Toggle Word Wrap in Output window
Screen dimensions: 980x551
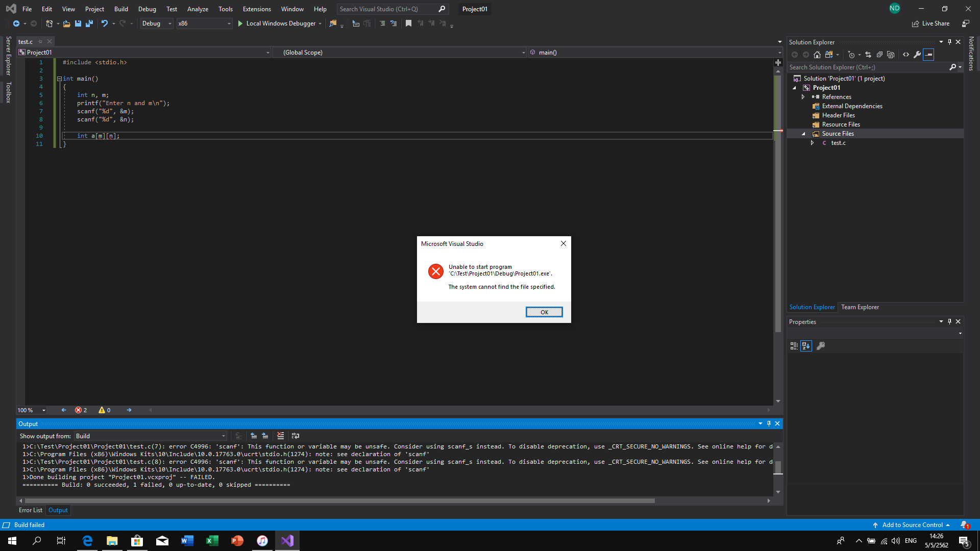click(x=296, y=436)
